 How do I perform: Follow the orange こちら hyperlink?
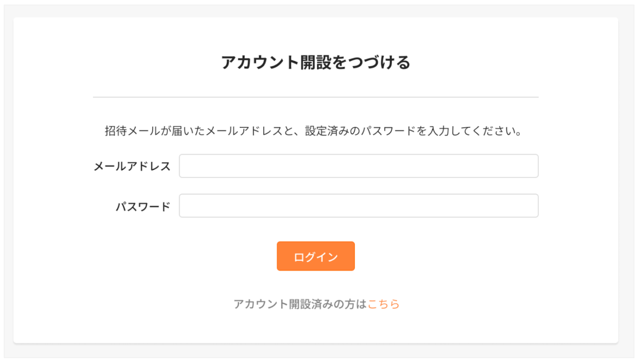coord(383,304)
